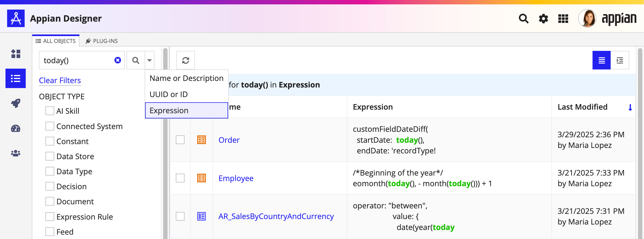Switch to the All Objects tab
644x239 pixels.
[56, 41]
